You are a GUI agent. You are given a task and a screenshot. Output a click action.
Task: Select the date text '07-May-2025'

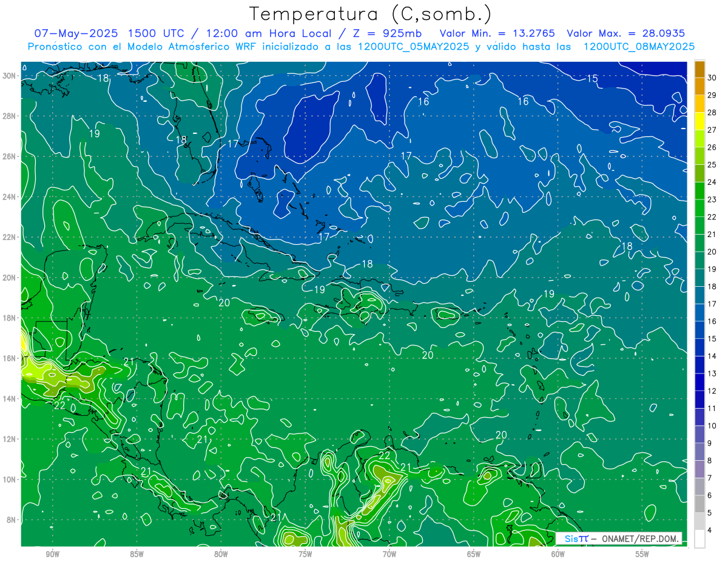coord(75,33)
